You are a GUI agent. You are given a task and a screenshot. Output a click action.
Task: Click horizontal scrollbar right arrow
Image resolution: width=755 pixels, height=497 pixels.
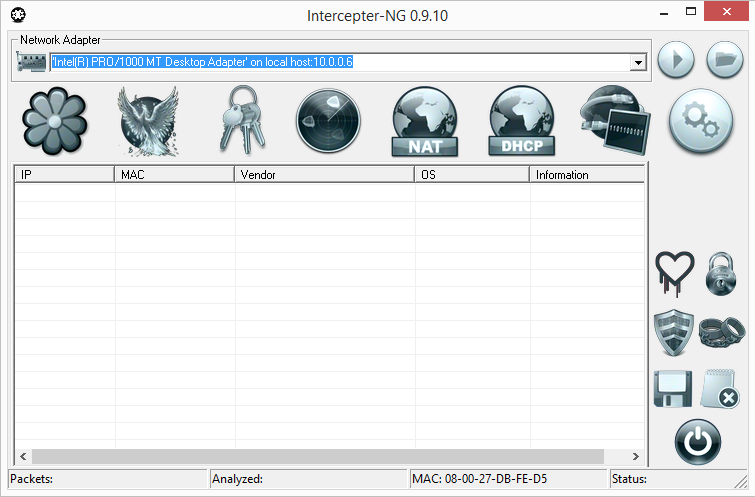tap(636, 456)
